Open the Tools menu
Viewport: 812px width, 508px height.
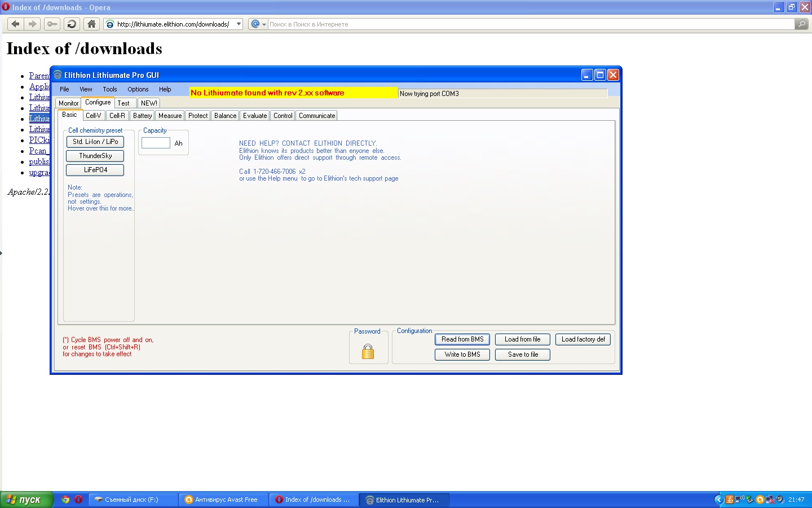pos(110,89)
